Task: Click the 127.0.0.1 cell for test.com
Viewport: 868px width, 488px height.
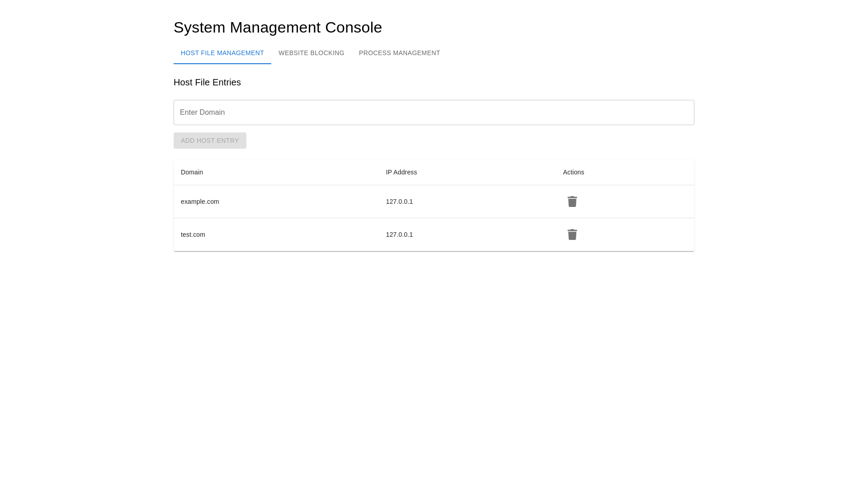Action: (467, 235)
